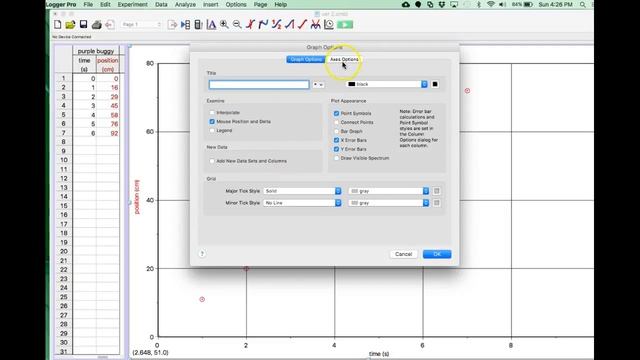This screenshot has height=360, width=640.
Task: Open the Data menu
Action: pos(161,4)
